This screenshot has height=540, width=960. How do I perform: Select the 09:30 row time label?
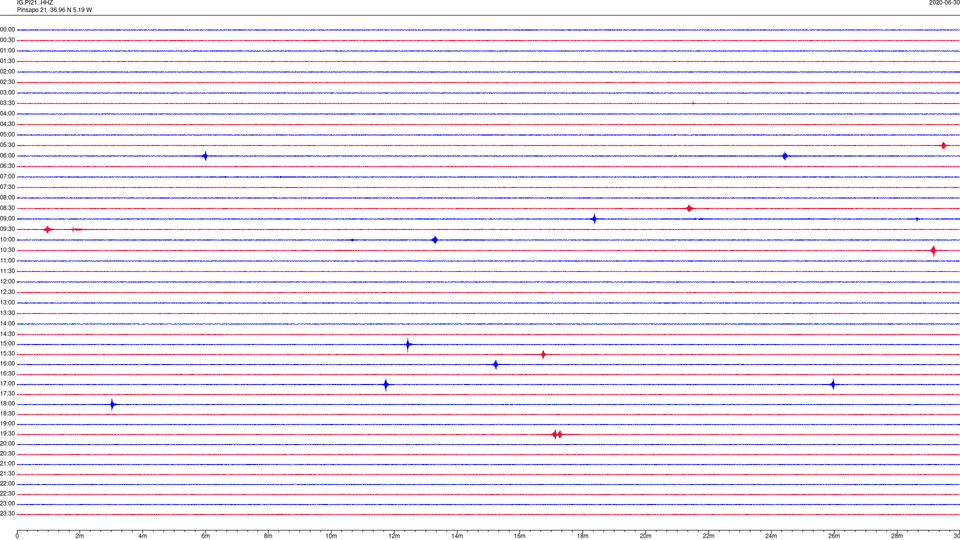click(x=7, y=229)
